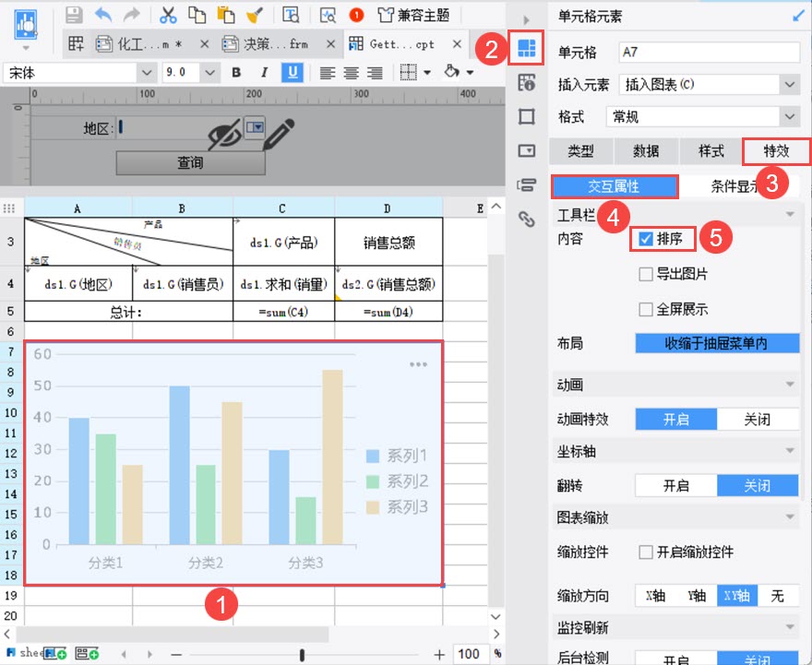Viewport: 812px width, 665px height.
Task: Click the Cut scissors icon
Action: coord(168,14)
